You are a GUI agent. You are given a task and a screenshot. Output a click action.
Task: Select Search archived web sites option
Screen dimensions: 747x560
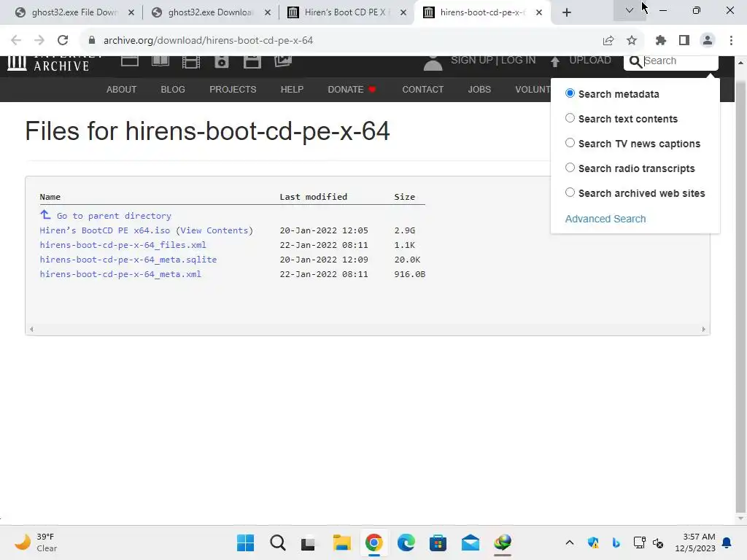coord(570,192)
